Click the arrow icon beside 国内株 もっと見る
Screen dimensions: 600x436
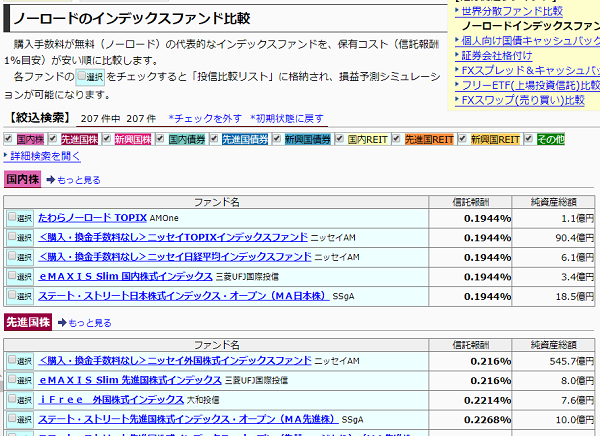tap(51, 180)
